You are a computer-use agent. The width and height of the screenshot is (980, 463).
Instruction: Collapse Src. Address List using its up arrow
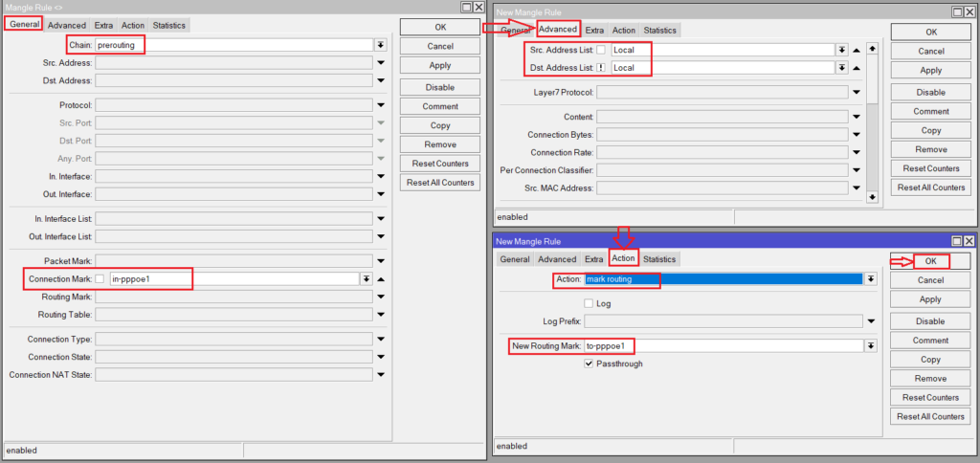[x=856, y=50]
